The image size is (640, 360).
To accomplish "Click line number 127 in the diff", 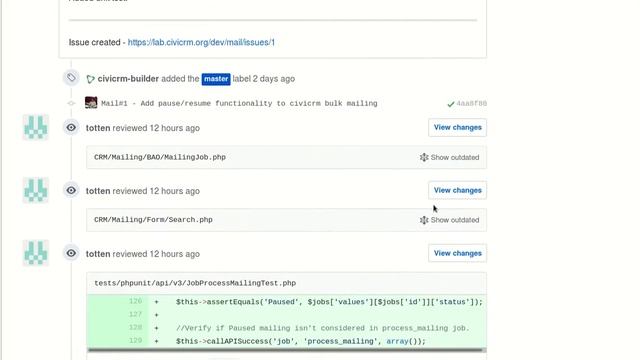I will 136,314.
